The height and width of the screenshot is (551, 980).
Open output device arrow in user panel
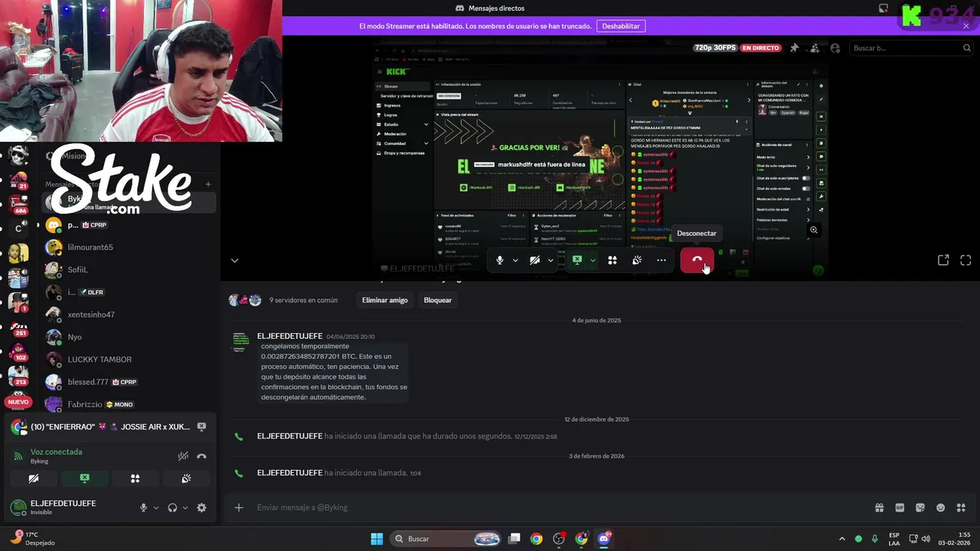point(185,507)
